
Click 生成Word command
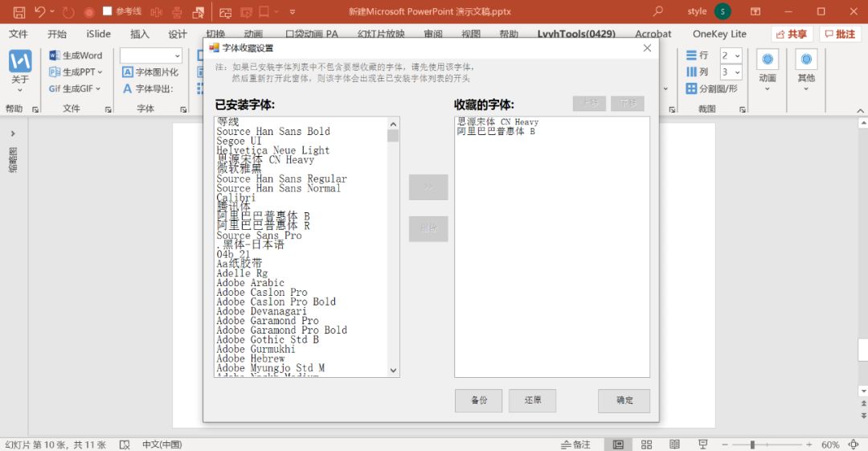pos(76,55)
